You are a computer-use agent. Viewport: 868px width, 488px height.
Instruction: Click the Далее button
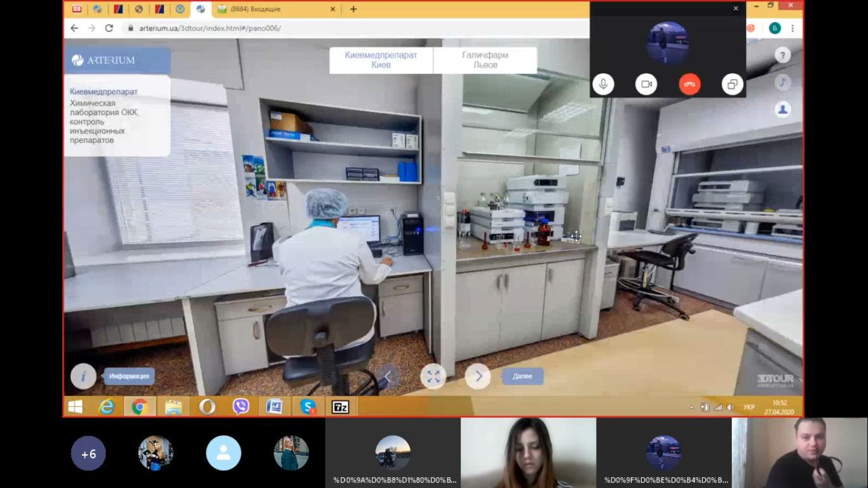click(522, 376)
